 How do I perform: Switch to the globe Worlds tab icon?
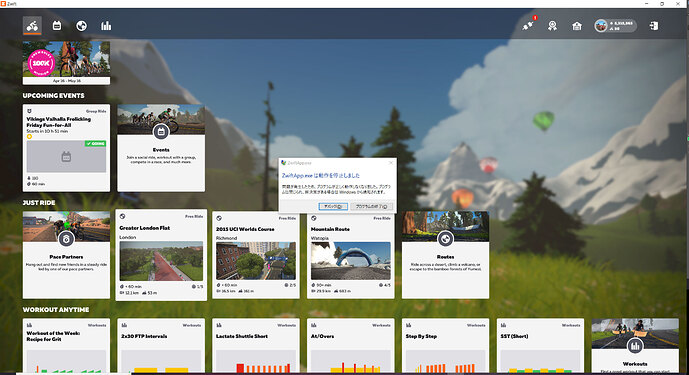point(81,25)
